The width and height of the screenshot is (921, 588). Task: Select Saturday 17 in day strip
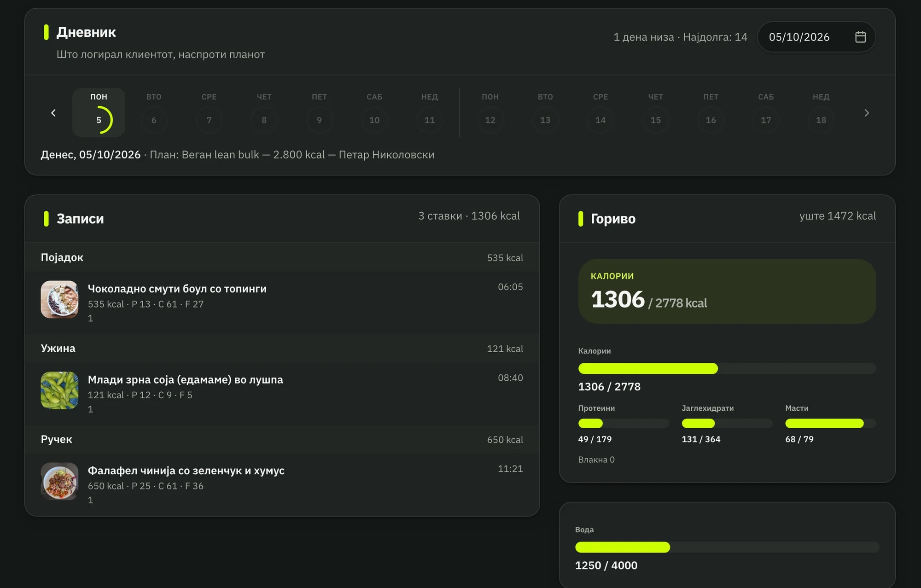click(x=766, y=112)
